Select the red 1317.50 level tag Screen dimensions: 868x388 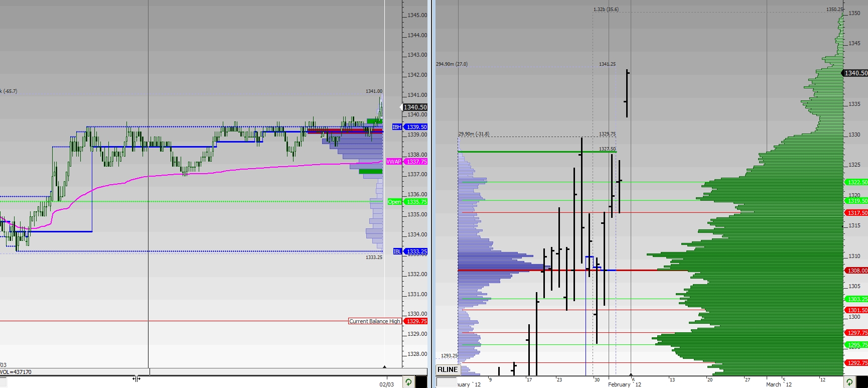point(856,213)
